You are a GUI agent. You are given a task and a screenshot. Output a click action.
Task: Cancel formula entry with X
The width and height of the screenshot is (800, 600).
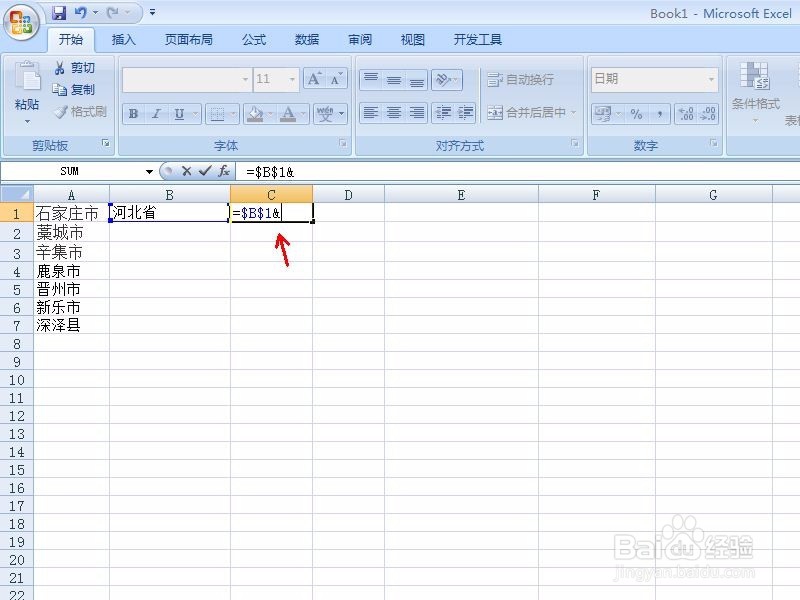click(x=187, y=171)
